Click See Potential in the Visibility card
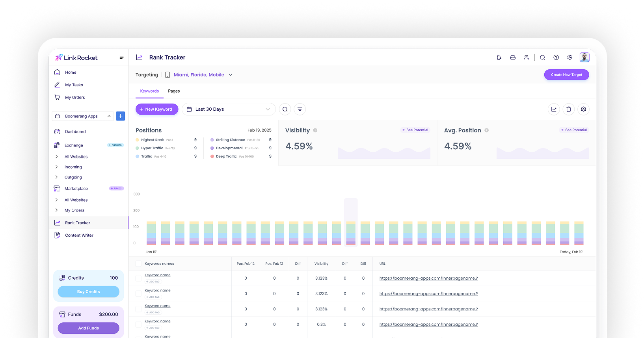 click(415, 130)
